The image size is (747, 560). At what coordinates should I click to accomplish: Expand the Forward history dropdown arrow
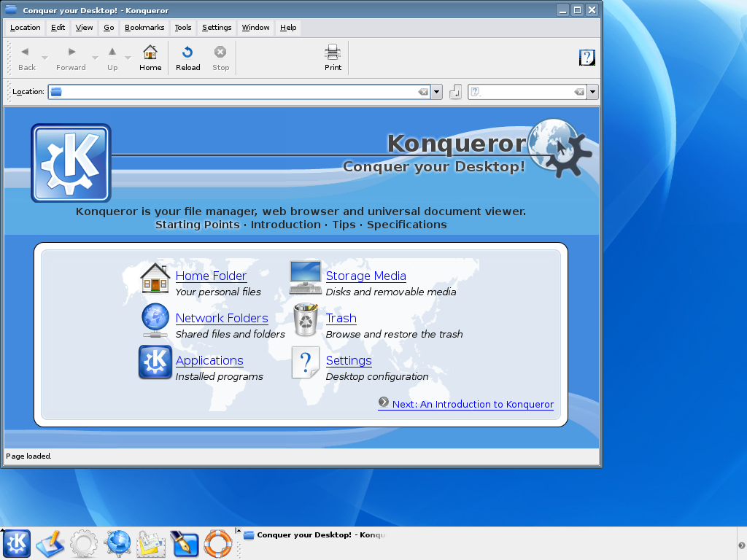[96, 58]
